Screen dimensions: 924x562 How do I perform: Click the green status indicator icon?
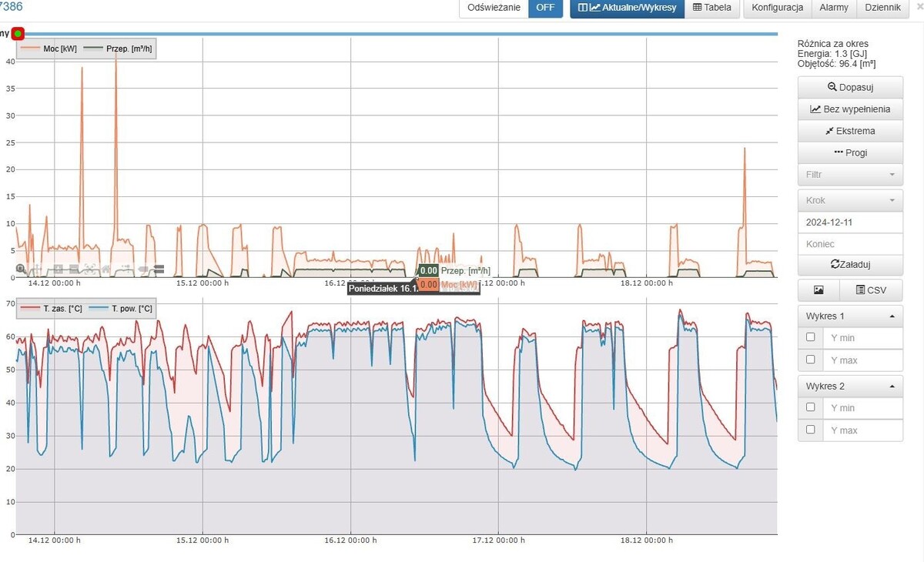[18, 34]
